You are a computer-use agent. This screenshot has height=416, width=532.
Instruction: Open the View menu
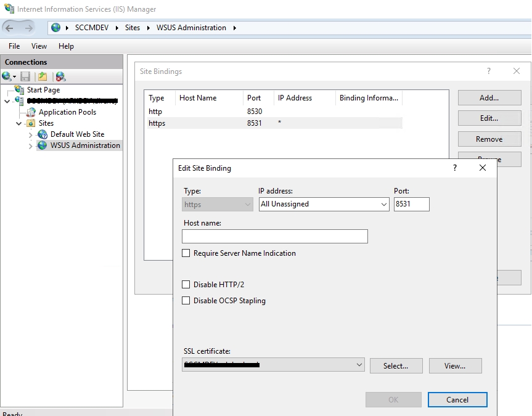39,46
